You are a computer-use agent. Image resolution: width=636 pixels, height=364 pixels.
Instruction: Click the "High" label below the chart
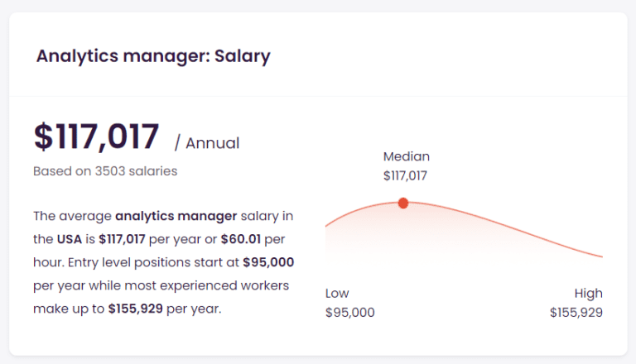tap(588, 293)
